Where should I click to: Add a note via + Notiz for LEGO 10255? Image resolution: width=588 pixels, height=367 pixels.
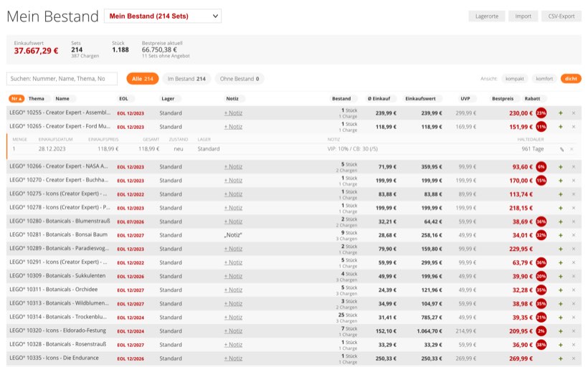coord(233,113)
